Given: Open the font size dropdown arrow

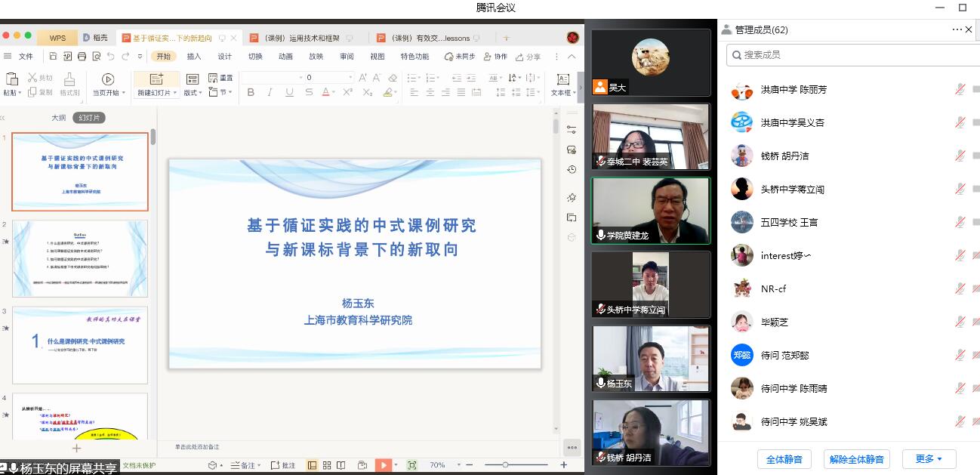Looking at the screenshot, I should click(x=350, y=77).
